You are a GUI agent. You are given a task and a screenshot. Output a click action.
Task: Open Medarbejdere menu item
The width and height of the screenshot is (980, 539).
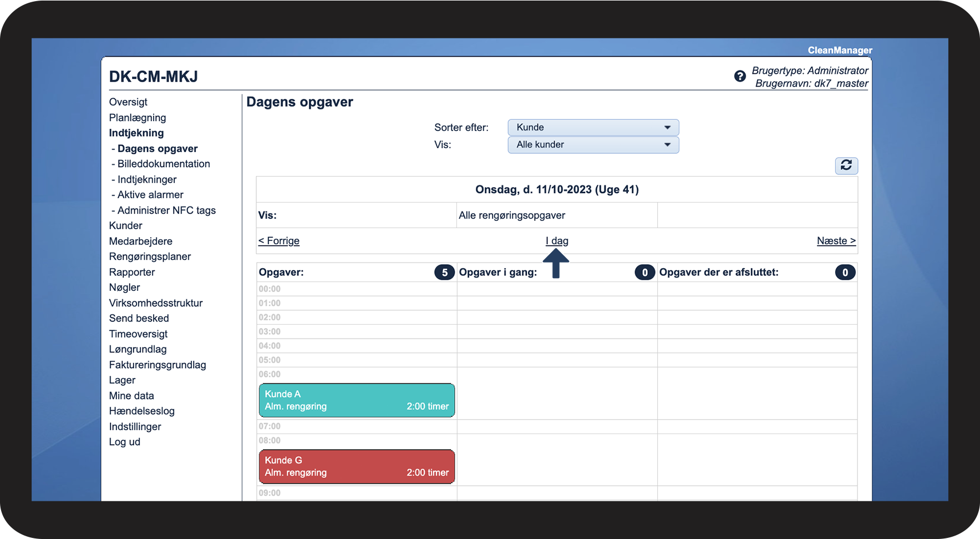141,241
